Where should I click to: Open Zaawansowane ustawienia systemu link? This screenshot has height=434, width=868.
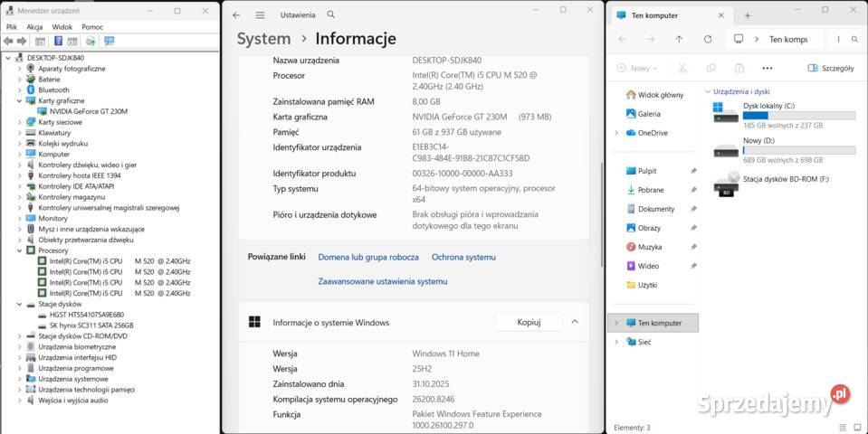tap(383, 281)
